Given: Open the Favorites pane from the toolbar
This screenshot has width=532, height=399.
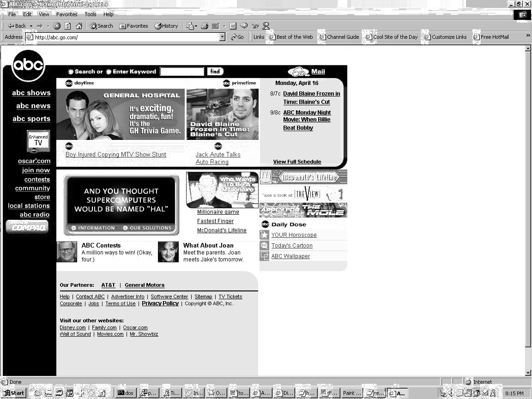Looking at the screenshot, I should coord(133,26).
